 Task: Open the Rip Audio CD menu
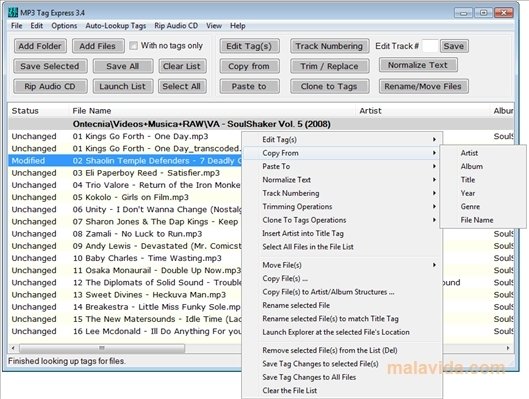pyautogui.click(x=176, y=26)
